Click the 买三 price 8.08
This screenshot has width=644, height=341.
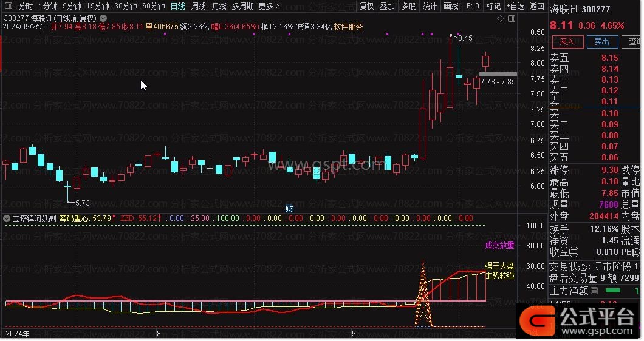coord(609,135)
